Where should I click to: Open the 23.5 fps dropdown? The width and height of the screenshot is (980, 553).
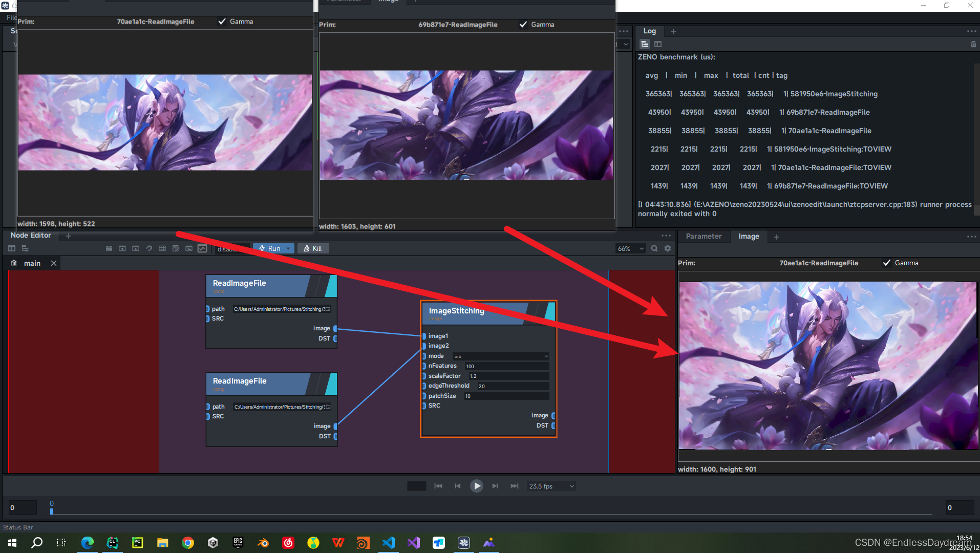click(551, 486)
